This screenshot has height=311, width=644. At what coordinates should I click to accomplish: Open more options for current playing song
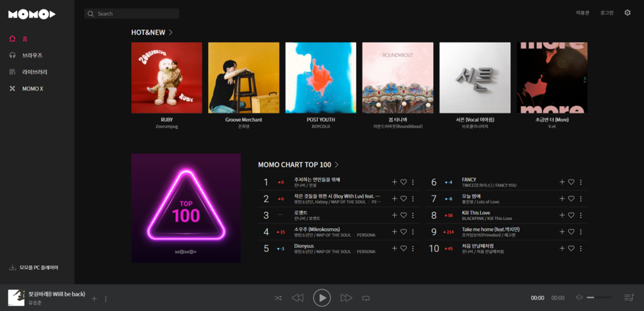(x=105, y=299)
